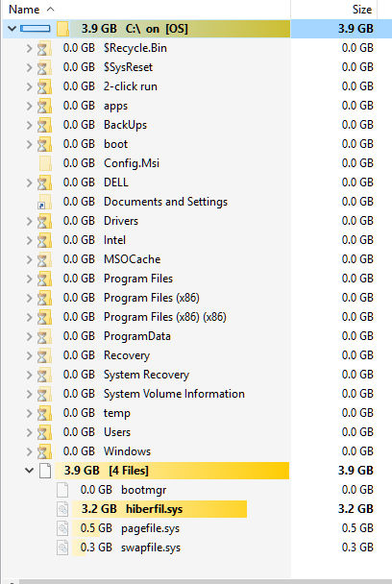Select the 2-click run folder name
The width and height of the screenshot is (392, 584).
[x=131, y=86]
